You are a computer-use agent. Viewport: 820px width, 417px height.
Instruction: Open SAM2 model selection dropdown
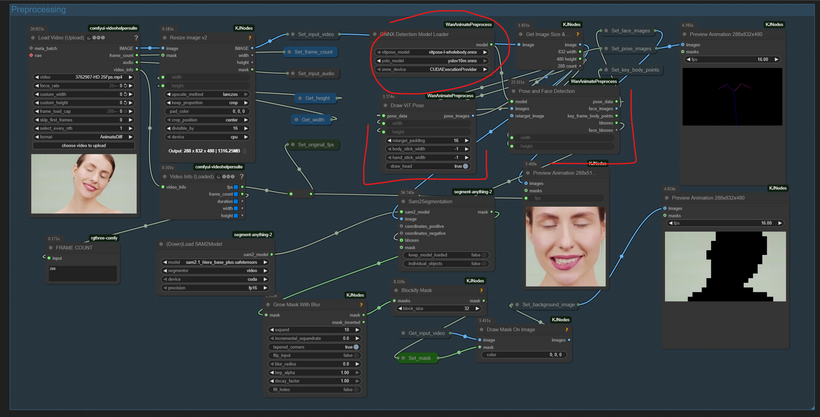[x=216, y=262]
